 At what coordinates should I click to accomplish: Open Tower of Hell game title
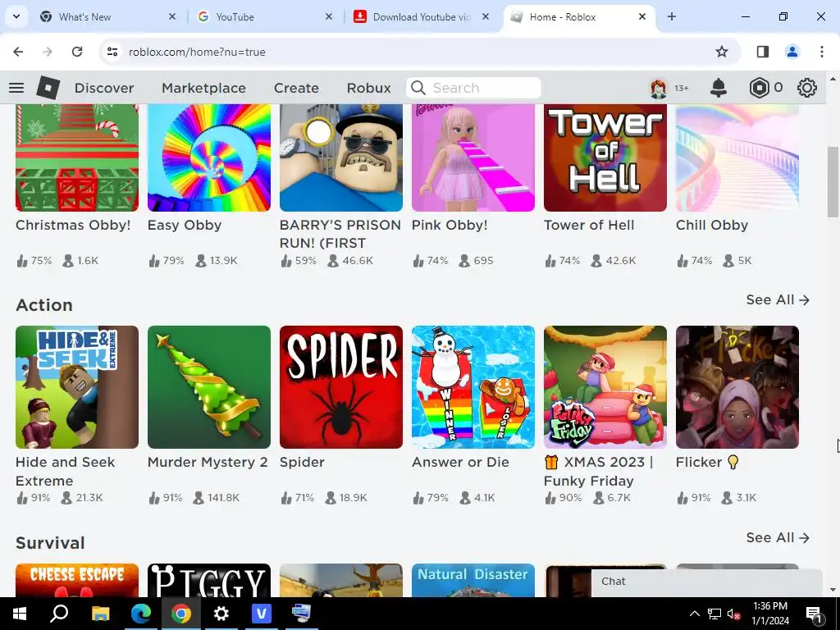coord(589,225)
